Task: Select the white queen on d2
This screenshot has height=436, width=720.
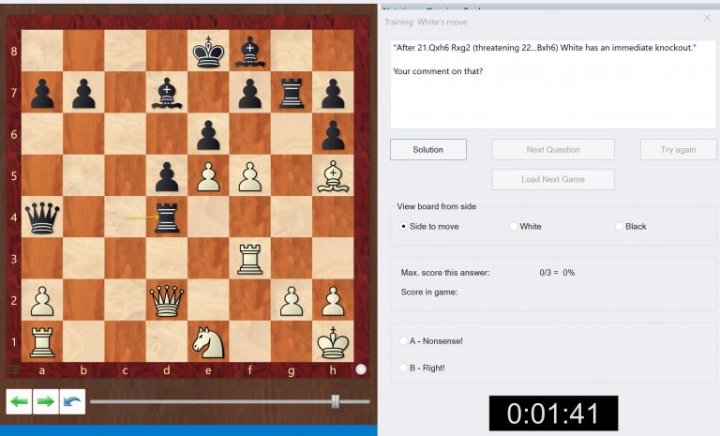Action: tap(166, 299)
